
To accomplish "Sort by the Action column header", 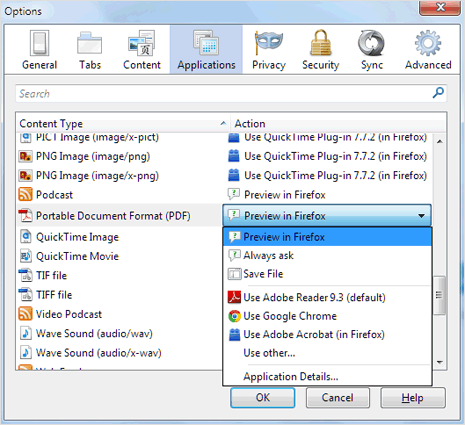I will [x=338, y=124].
